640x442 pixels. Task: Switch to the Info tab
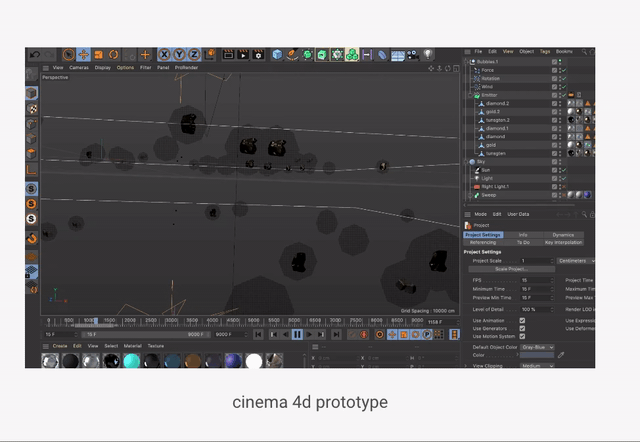pos(523,235)
